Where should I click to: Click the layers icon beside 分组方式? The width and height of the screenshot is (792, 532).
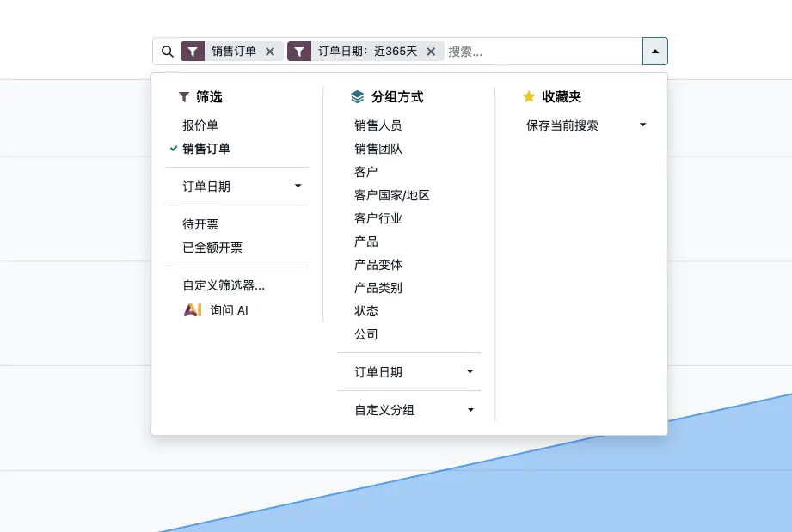tap(358, 96)
